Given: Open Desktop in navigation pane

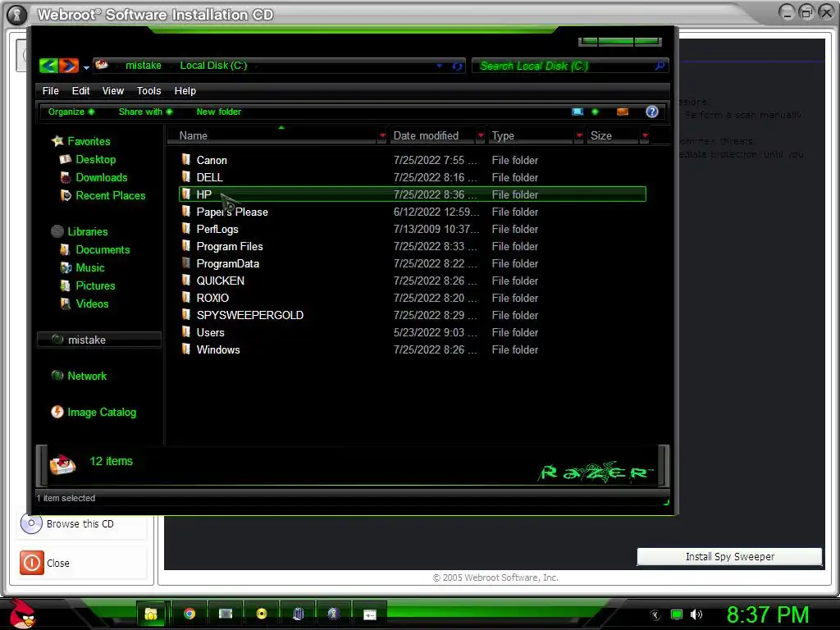Looking at the screenshot, I should point(95,160).
